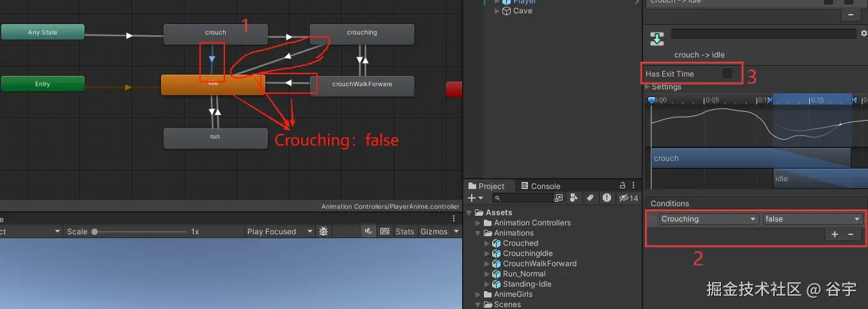868x309 pixels.
Task: Select the Any State node
Action: [x=43, y=32]
